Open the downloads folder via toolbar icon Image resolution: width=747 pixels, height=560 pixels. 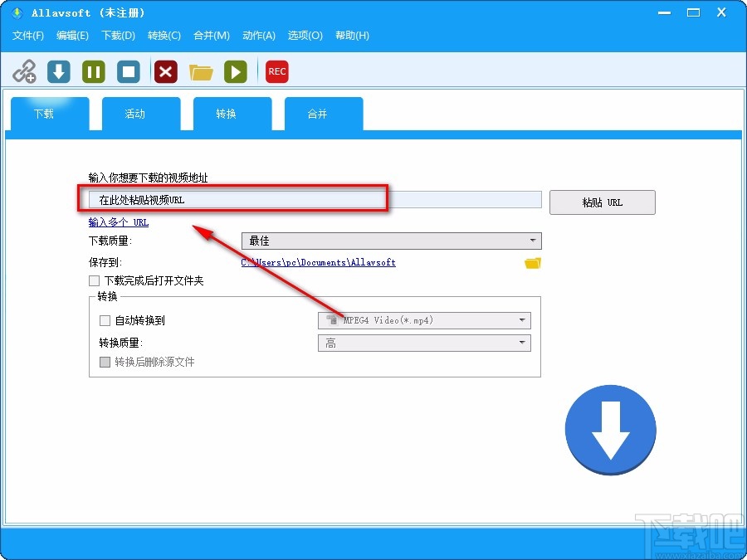click(x=201, y=71)
